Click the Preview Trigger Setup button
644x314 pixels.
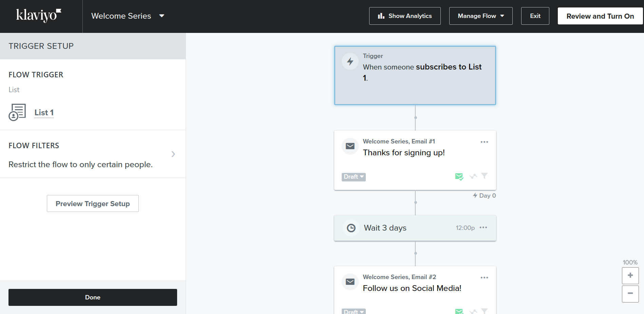point(93,203)
